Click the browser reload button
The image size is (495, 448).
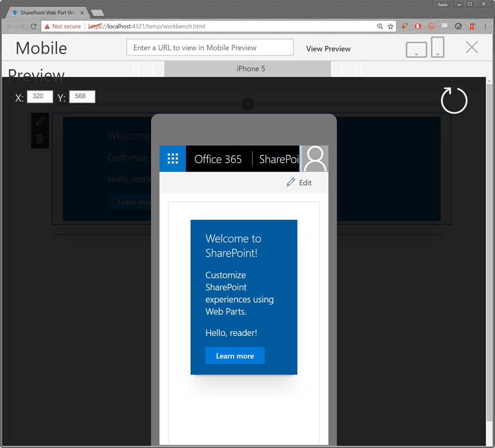click(x=34, y=27)
